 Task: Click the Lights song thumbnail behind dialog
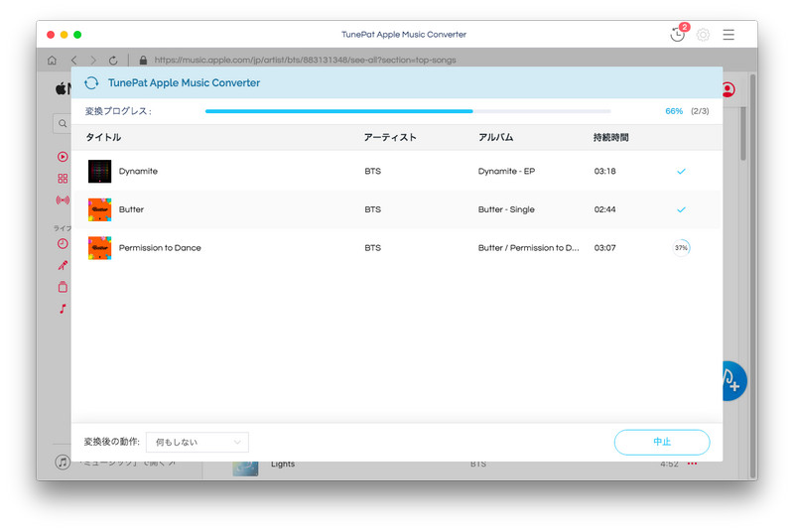pyautogui.click(x=245, y=468)
